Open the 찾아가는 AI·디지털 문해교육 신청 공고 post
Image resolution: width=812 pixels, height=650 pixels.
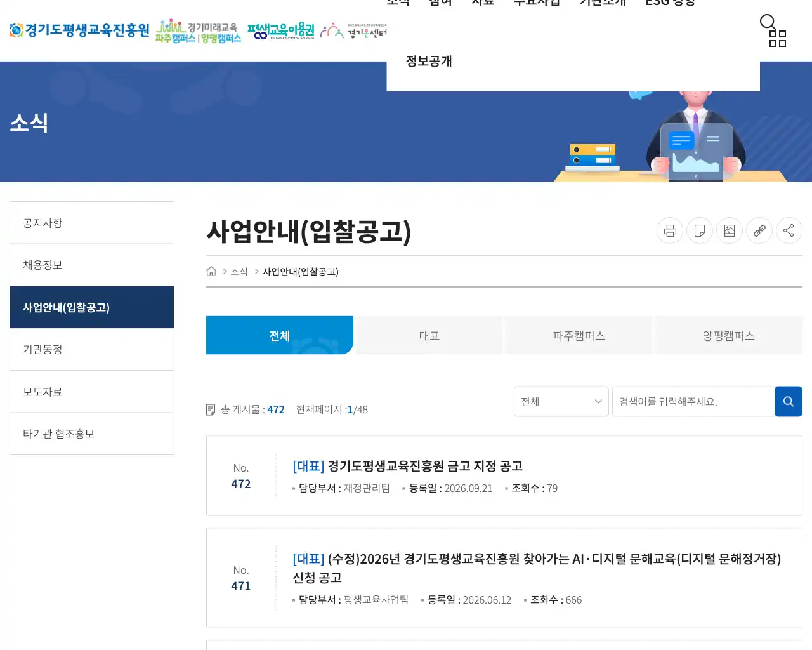click(537, 568)
